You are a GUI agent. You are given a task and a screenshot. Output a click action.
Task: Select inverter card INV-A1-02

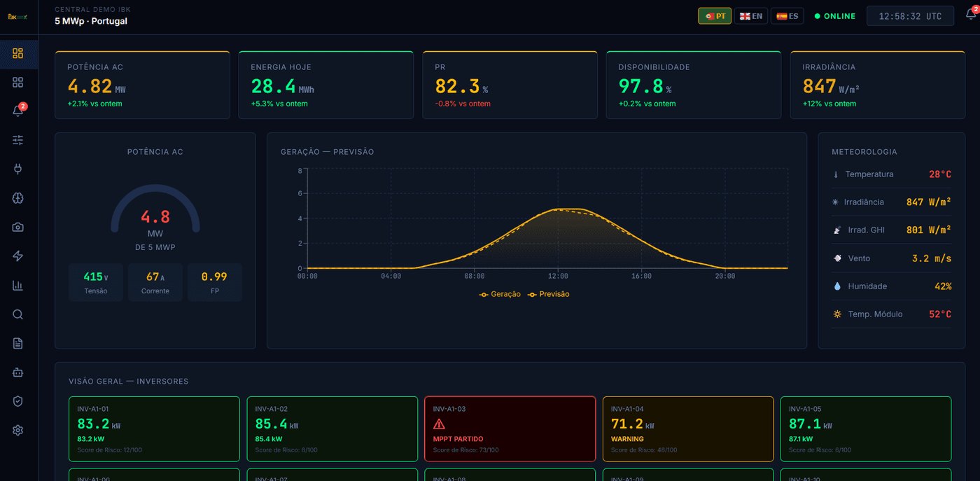tap(332, 429)
